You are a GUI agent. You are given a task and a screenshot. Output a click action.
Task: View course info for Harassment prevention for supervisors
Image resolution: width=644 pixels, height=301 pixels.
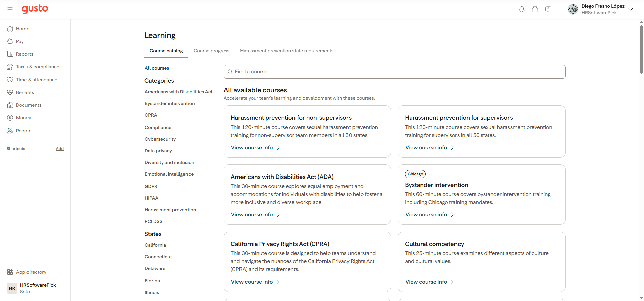pyautogui.click(x=429, y=148)
